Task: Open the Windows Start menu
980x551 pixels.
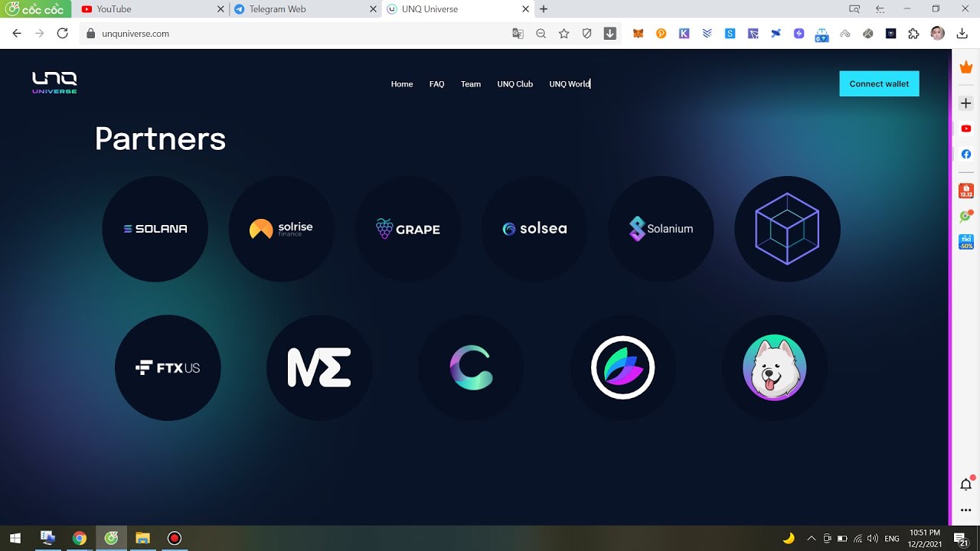Action: click(15, 538)
